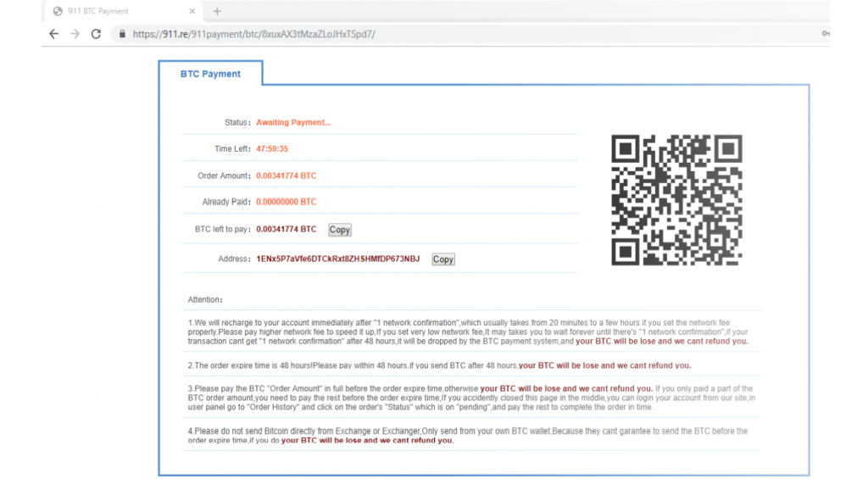The width and height of the screenshot is (868, 479).
Task: Click the Awaiting Payment status text
Action: click(x=293, y=122)
